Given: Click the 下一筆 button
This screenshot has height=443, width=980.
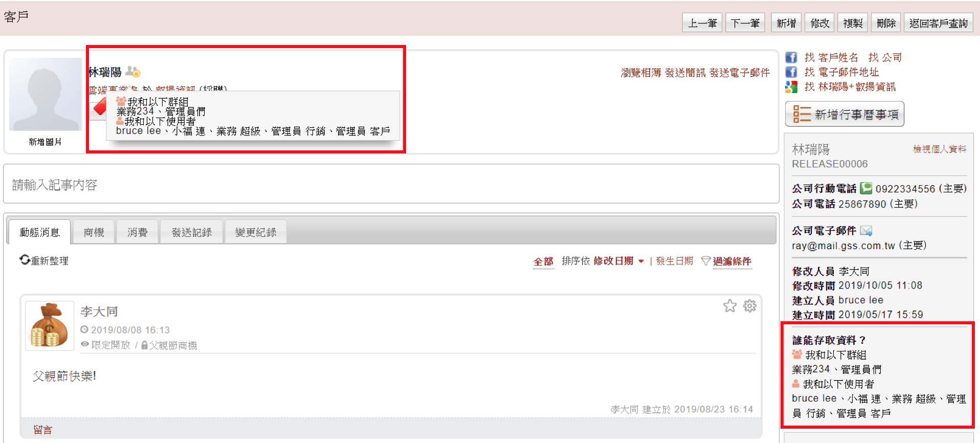Looking at the screenshot, I should coord(745,23).
